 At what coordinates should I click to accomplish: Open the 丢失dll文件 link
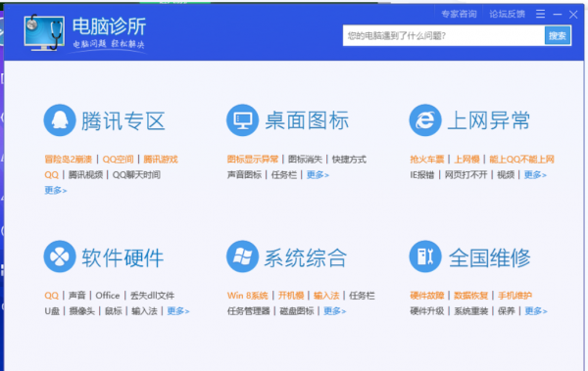click(152, 296)
